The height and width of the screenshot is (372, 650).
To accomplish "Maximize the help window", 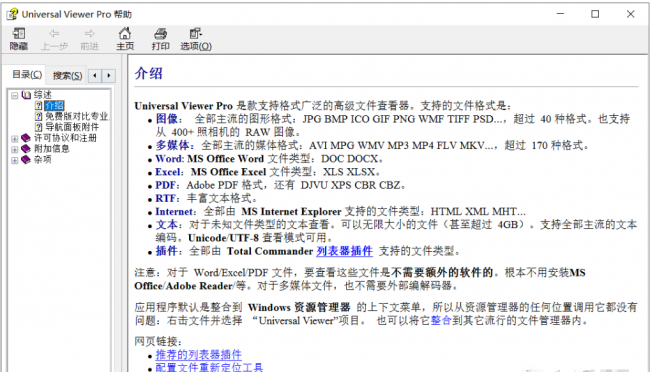I will tap(595, 14).
